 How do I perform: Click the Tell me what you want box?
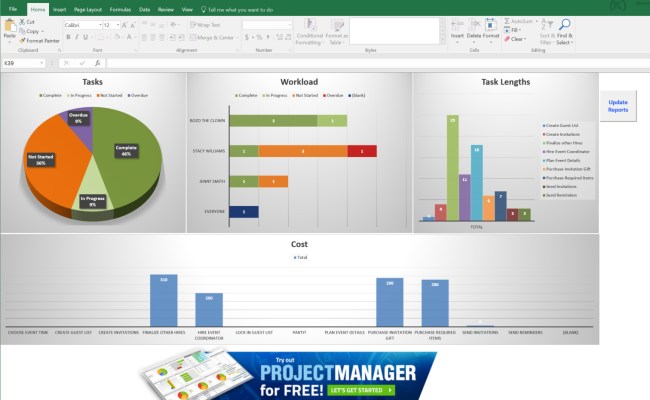(x=237, y=10)
